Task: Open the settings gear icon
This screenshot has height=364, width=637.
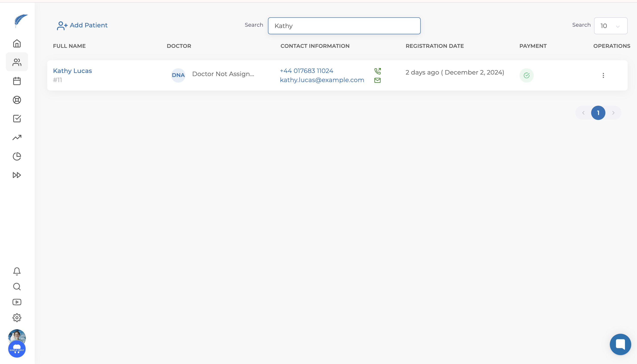Action: [x=17, y=318]
